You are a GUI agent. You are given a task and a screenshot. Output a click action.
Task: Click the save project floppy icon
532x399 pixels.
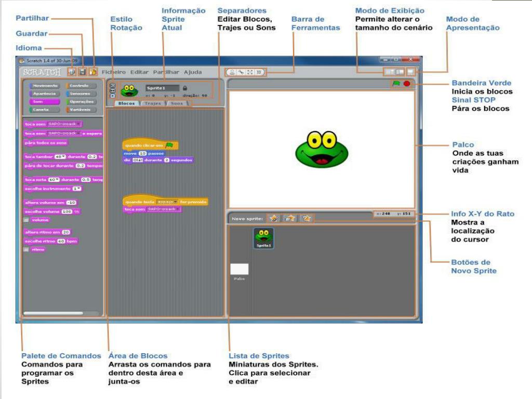(x=83, y=72)
